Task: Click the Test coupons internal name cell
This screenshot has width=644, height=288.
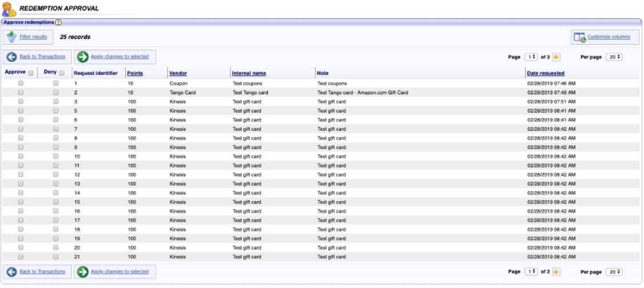Action: click(247, 83)
